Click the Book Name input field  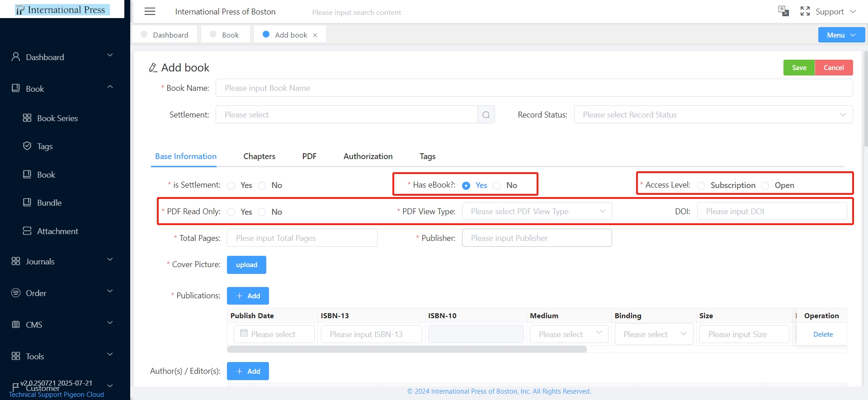[534, 88]
